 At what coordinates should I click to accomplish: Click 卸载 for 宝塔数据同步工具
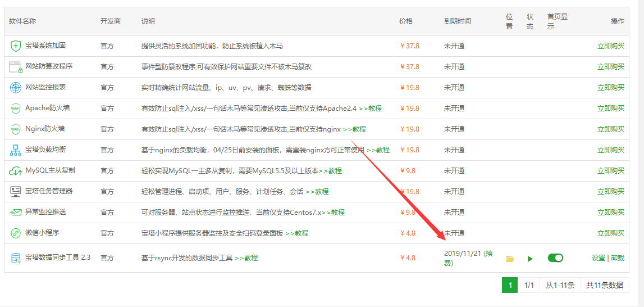[617, 258]
